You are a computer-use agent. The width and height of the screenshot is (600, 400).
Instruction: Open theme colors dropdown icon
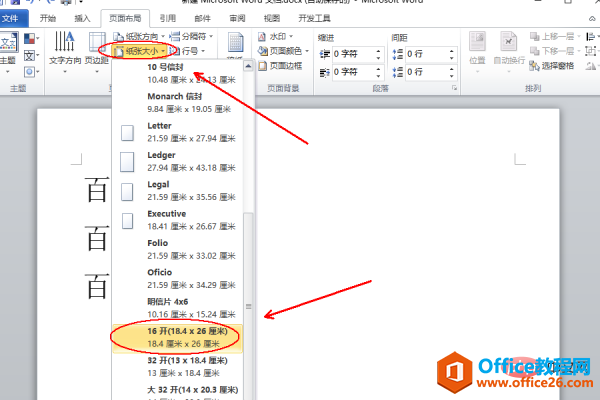[31, 38]
